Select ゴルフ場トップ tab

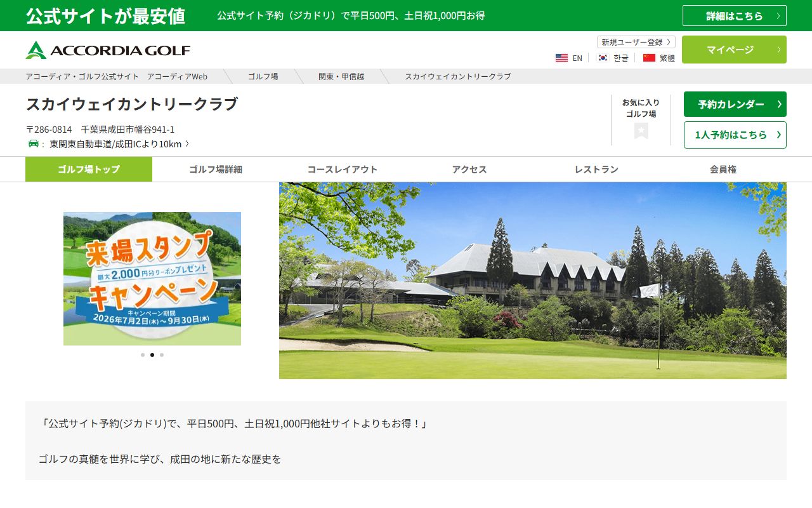89,170
